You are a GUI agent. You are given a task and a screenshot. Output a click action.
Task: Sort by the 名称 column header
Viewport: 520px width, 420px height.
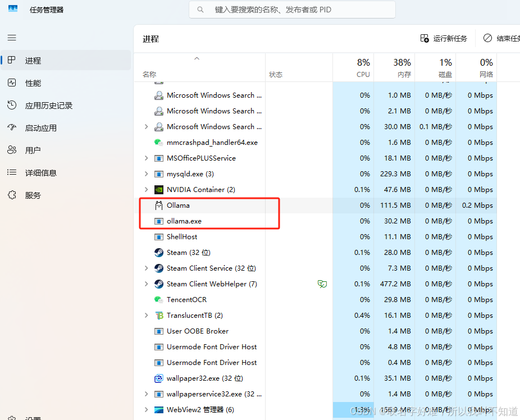199,67
